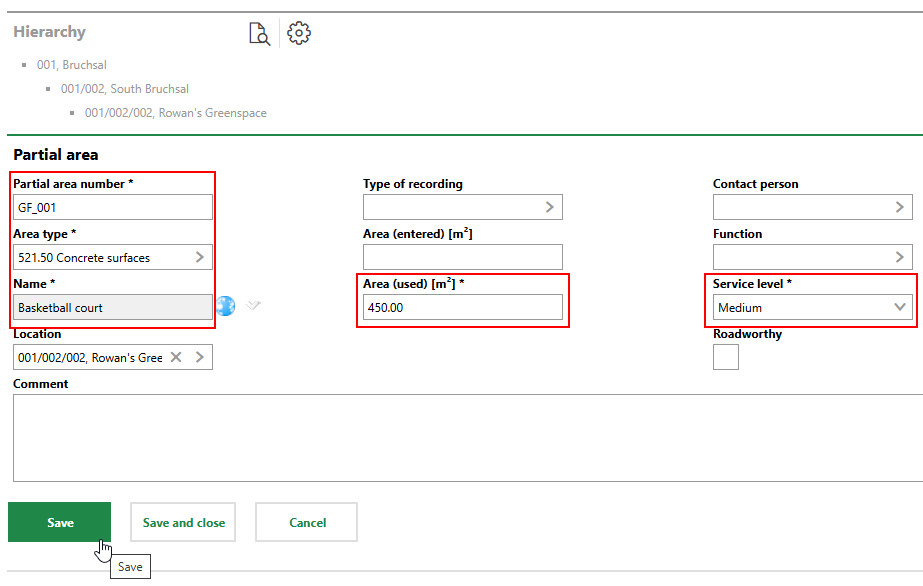
Task: Expand the Service level dropdown
Action: click(899, 307)
